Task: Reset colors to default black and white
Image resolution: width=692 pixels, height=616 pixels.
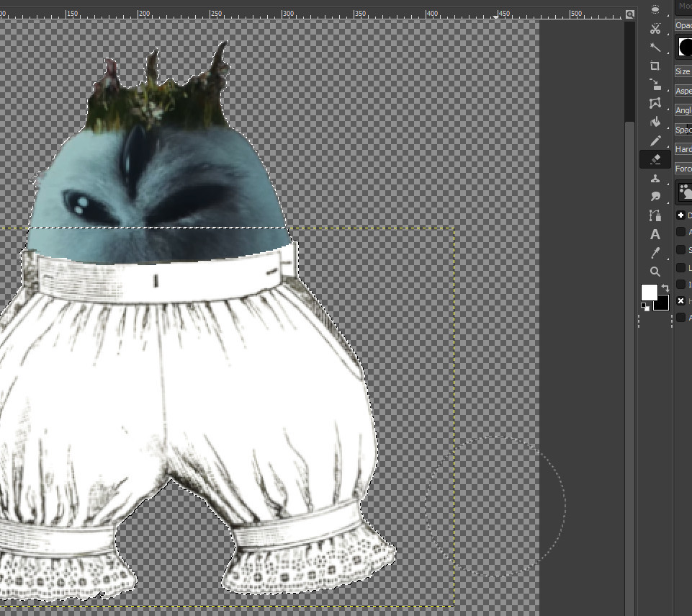Action: coord(644,307)
